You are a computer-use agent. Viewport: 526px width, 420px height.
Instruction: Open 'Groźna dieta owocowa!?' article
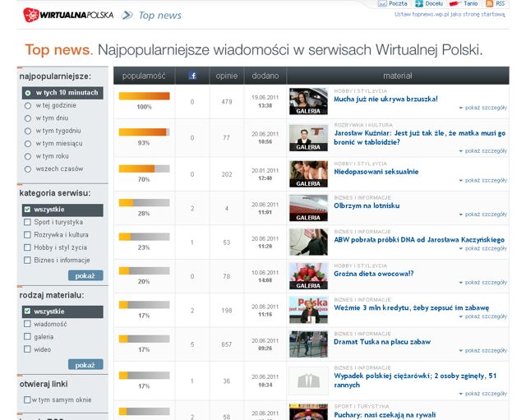point(374,274)
